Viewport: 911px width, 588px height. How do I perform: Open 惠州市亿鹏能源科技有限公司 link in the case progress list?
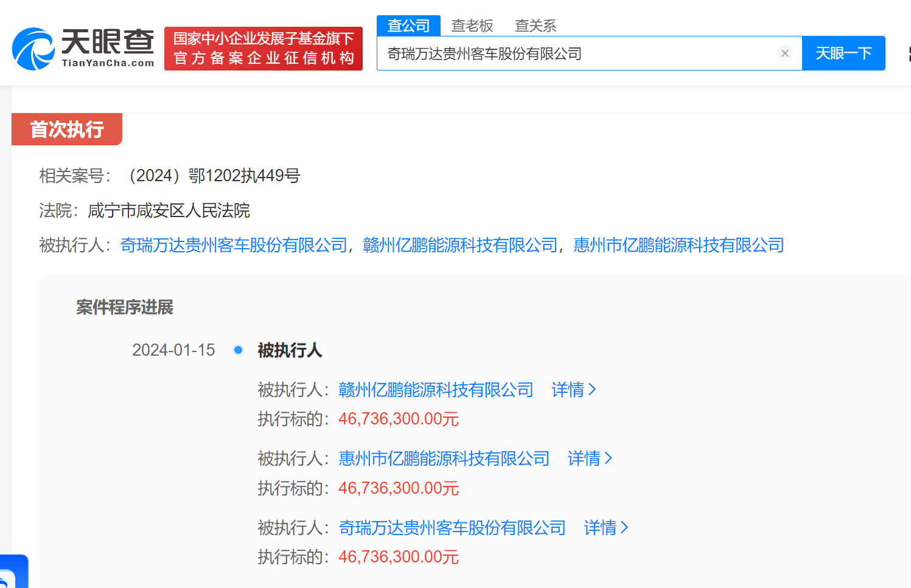[x=444, y=458]
